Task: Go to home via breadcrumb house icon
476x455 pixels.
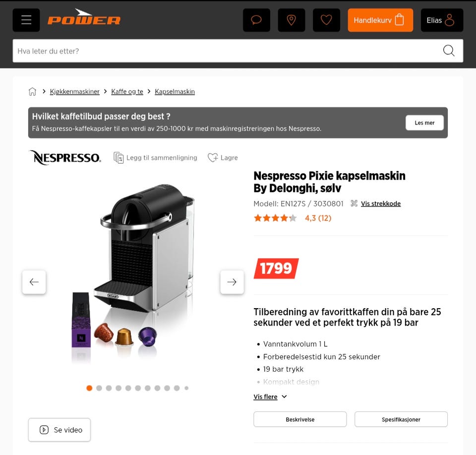Action: (32, 91)
